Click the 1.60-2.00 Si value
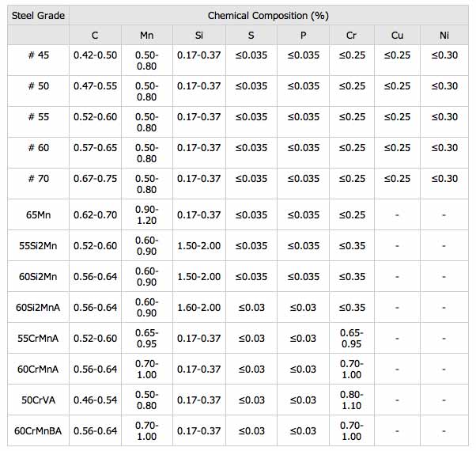The image size is (476, 451). click(198, 307)
